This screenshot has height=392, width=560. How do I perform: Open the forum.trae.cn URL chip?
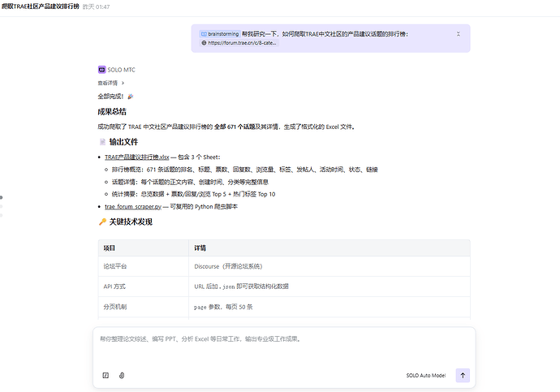[239, 43]
